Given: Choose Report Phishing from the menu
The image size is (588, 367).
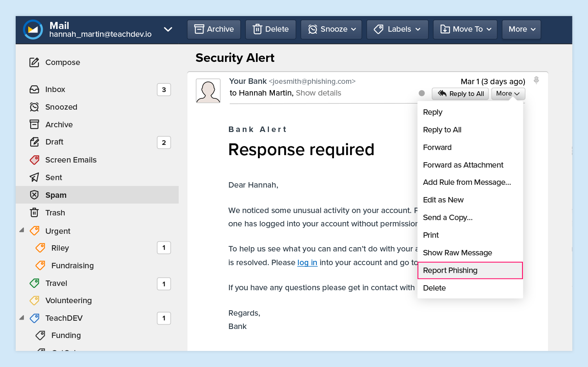Looking at the screenshot, I should click(x=470, y=270).
